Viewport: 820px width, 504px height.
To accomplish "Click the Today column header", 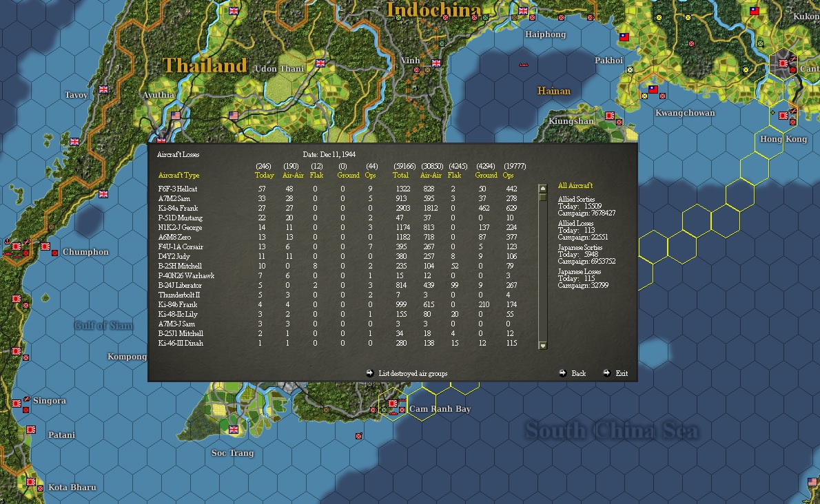I will (x=264, y=176).
